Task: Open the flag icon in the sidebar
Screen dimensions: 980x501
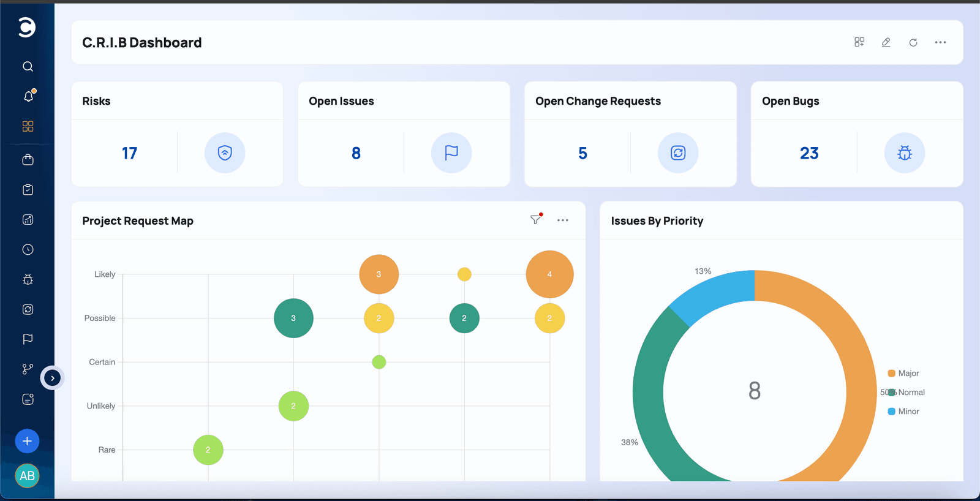Action: click(x=28, y=339)
